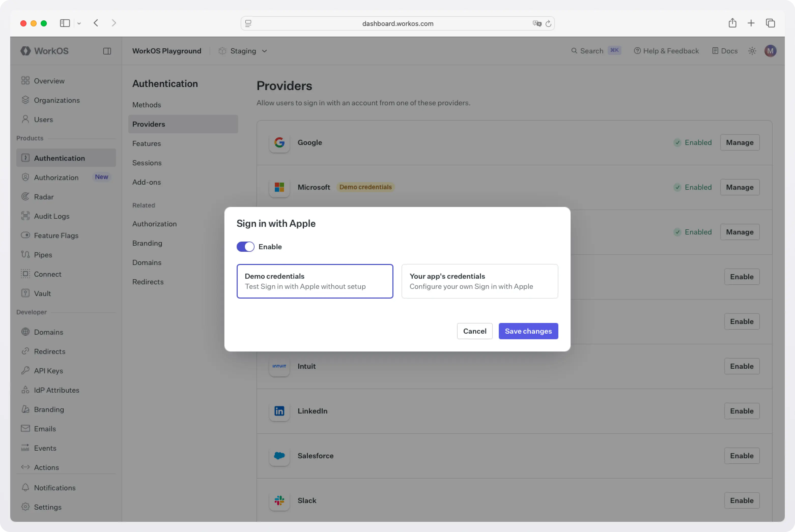Open the Sessions section

coord(147,163)
